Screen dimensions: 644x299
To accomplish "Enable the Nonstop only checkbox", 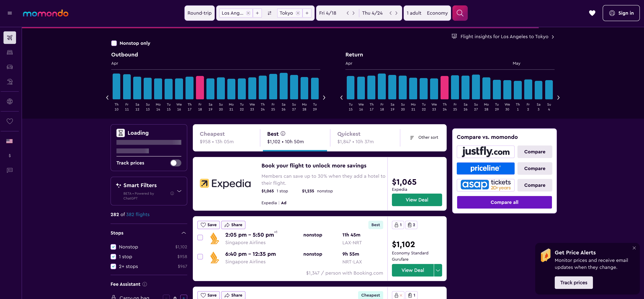I will pos(114,43).
